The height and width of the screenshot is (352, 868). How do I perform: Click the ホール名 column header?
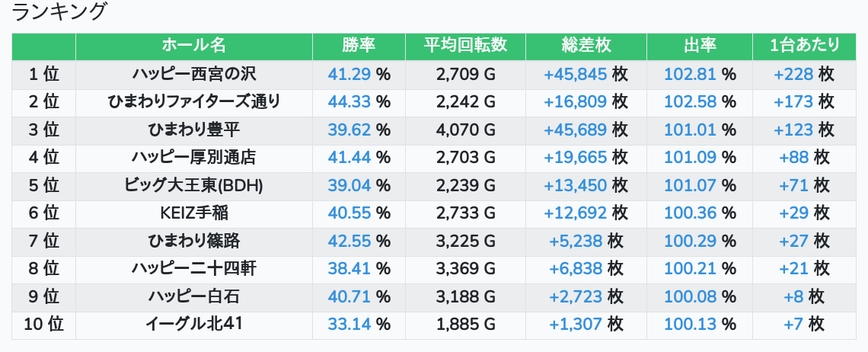(193, 46)
